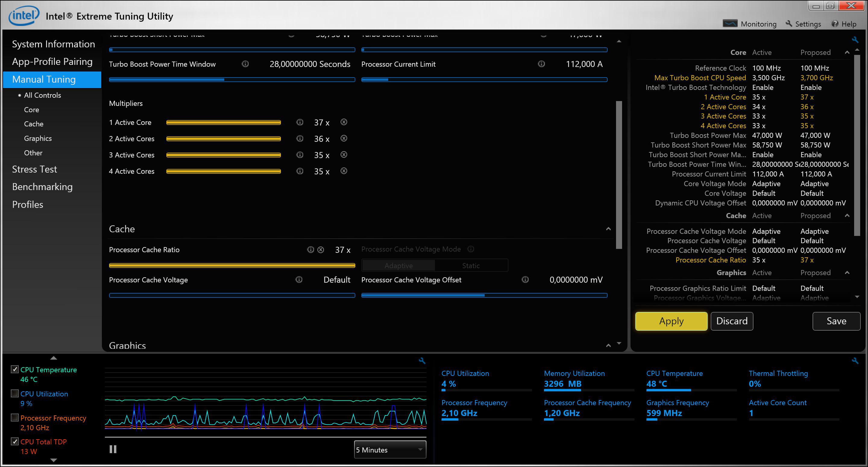Click wrench icon above the monitoring graph

pos(422,361)
